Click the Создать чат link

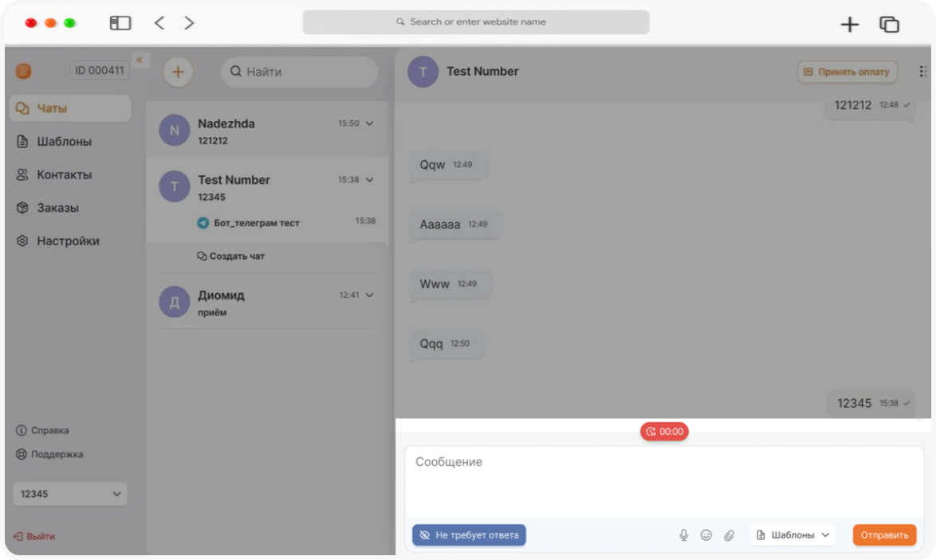pos(231,256)
